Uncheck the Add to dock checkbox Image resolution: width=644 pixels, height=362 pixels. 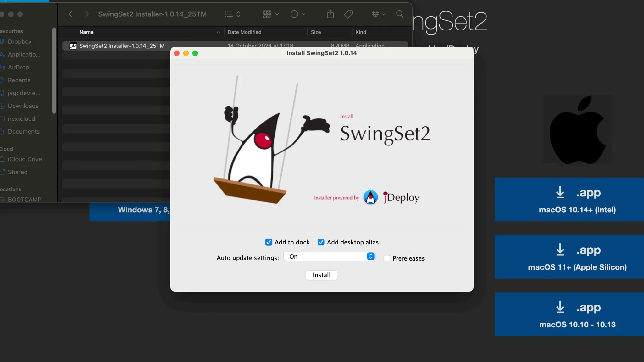269,242
